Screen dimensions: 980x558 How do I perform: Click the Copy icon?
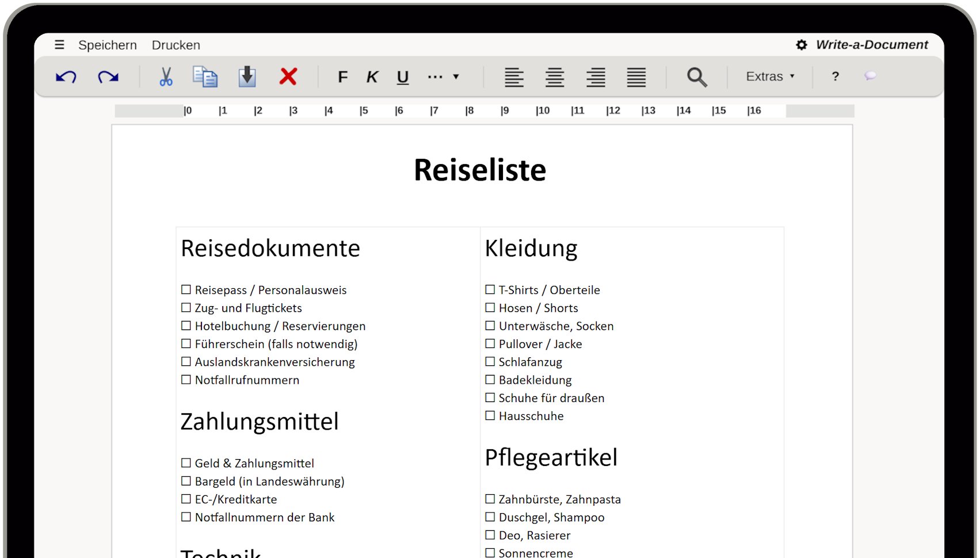(205, 76)
